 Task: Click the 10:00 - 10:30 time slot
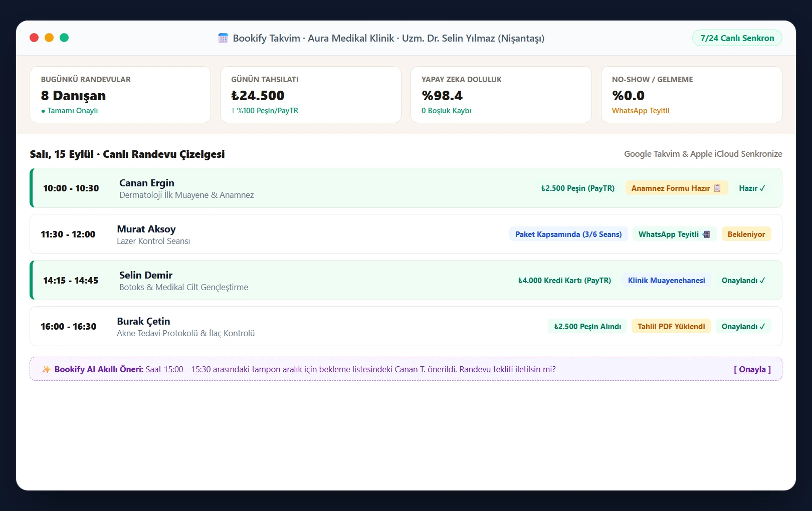pyautogui.click(x=71, y=188)
